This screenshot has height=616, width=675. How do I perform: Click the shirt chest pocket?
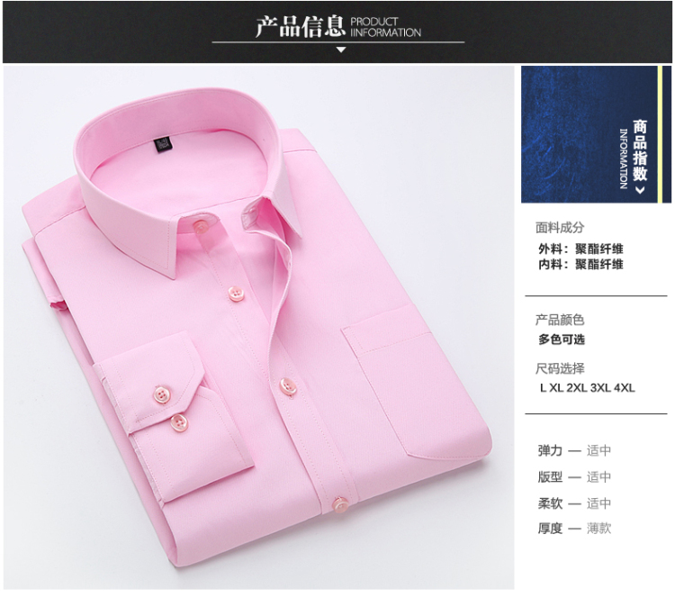tap(416, 381)
